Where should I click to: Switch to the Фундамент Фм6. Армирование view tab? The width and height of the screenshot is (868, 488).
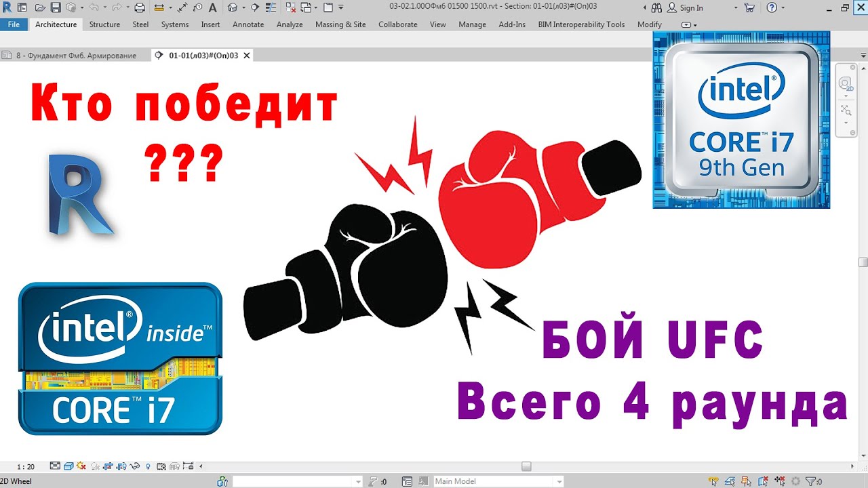(x=76, y=56)
